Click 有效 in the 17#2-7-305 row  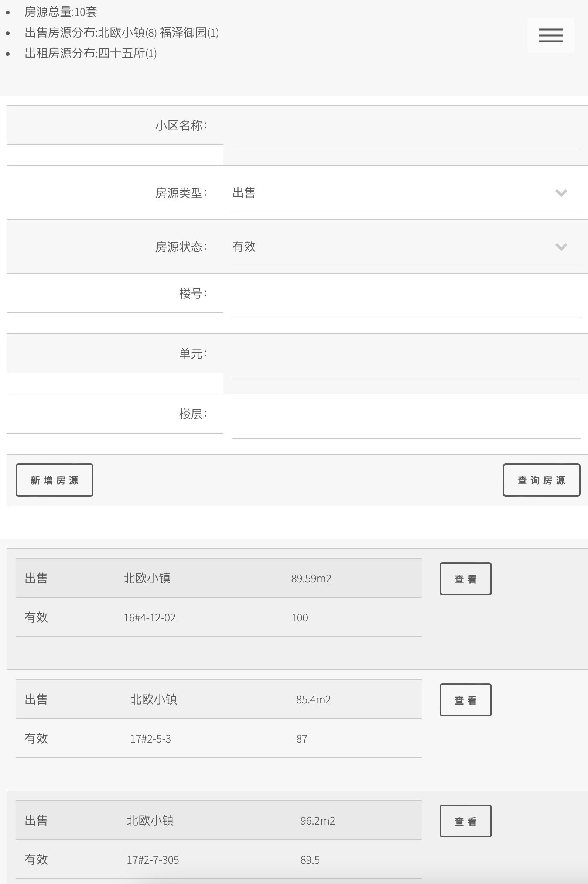(36, 859)
